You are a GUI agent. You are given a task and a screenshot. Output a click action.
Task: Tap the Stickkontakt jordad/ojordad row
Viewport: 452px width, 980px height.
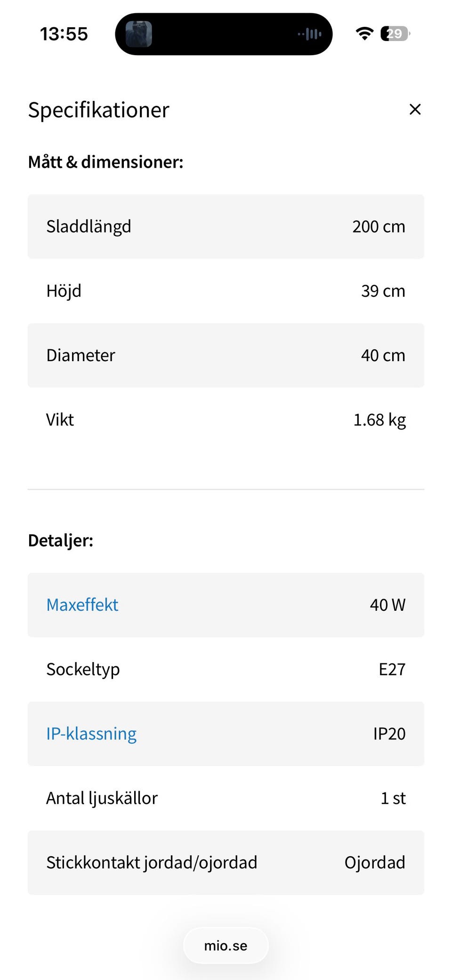click(226, 863)
